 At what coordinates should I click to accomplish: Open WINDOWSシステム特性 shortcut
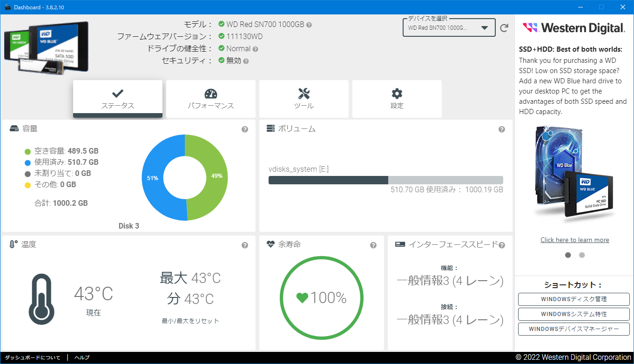click(574, 314)
